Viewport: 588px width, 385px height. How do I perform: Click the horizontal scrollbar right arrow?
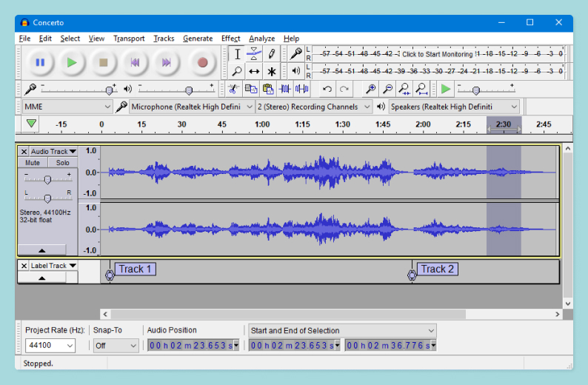557,314
